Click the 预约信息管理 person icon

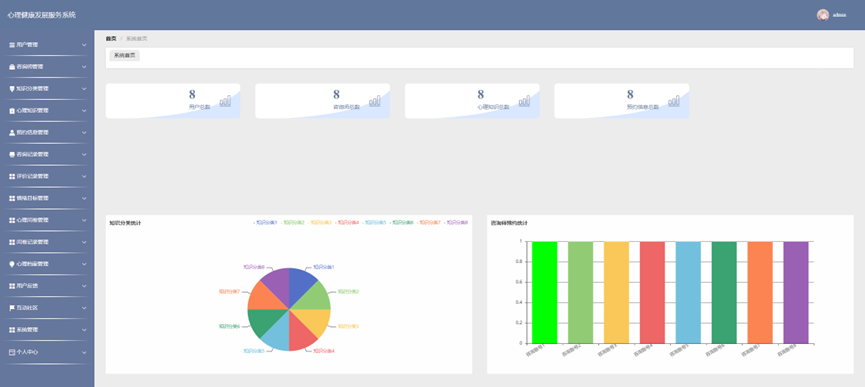pos(12,132)
